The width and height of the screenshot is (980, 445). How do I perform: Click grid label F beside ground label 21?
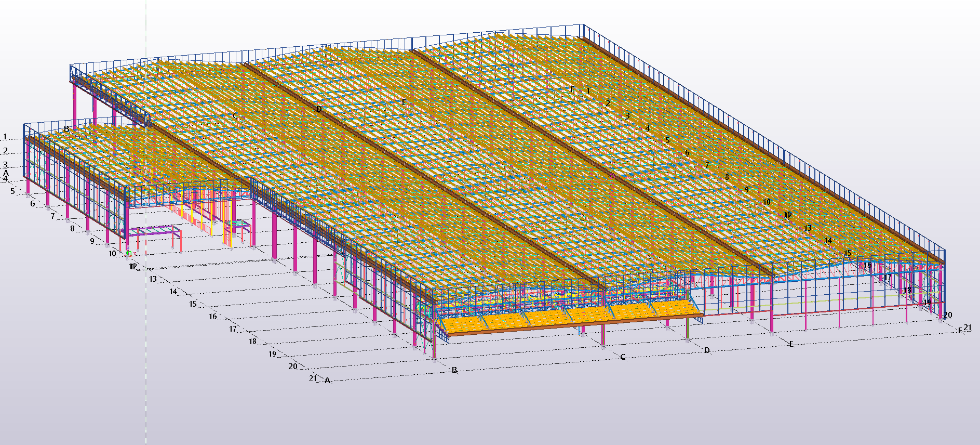[x=960, y=331]
